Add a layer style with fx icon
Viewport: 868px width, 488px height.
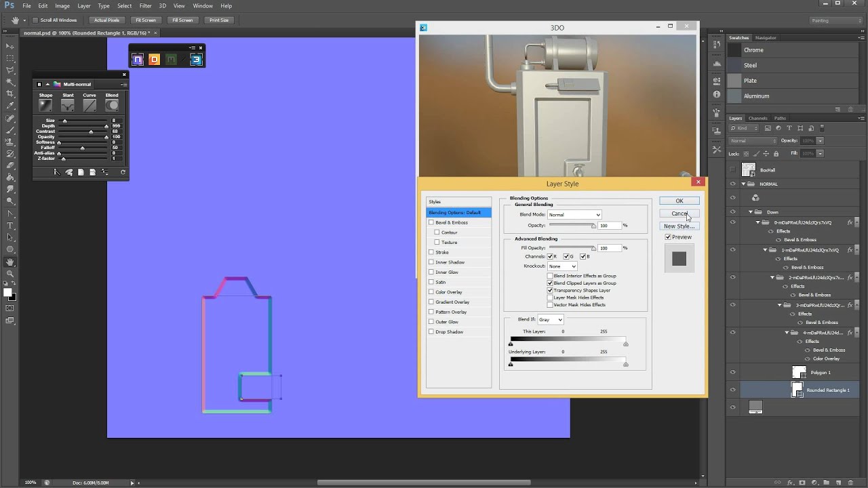click(x=791, y=483)
